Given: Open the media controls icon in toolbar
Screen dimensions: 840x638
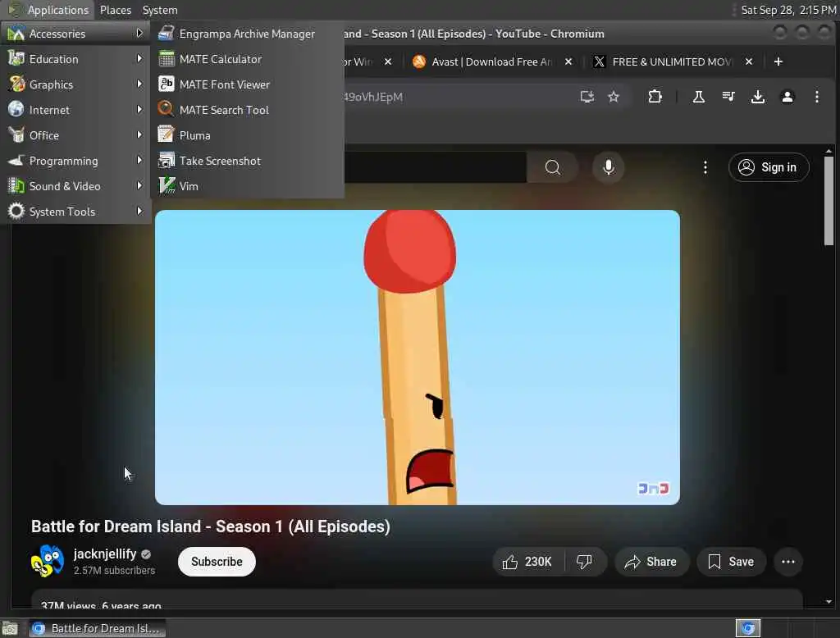Looking at the screenshot, I should tap(728, 97).
